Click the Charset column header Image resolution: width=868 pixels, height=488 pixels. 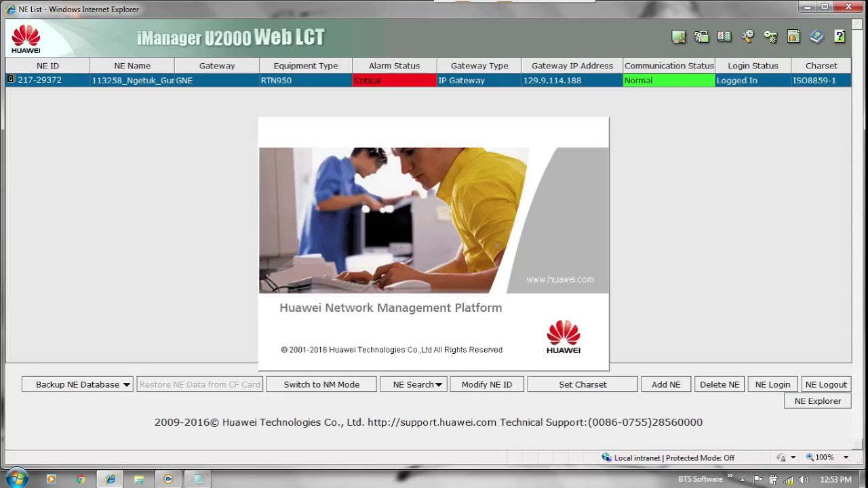(x=821, y=66)
